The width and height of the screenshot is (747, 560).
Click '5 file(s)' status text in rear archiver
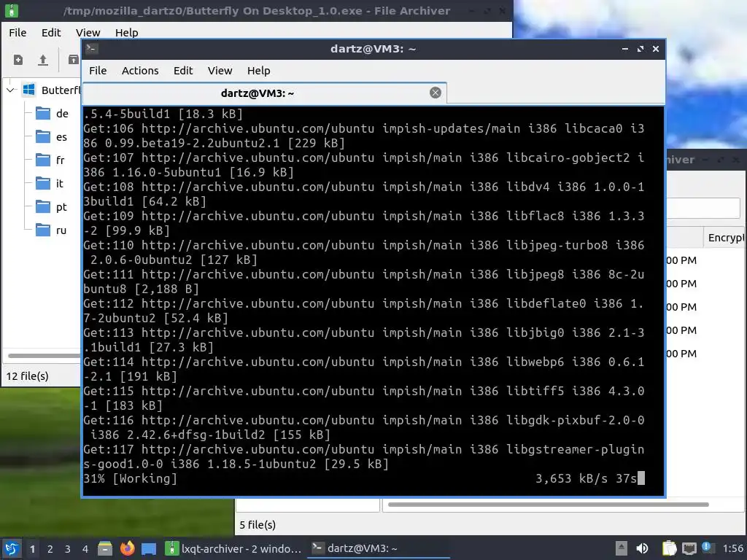click(x=258, y=525)
